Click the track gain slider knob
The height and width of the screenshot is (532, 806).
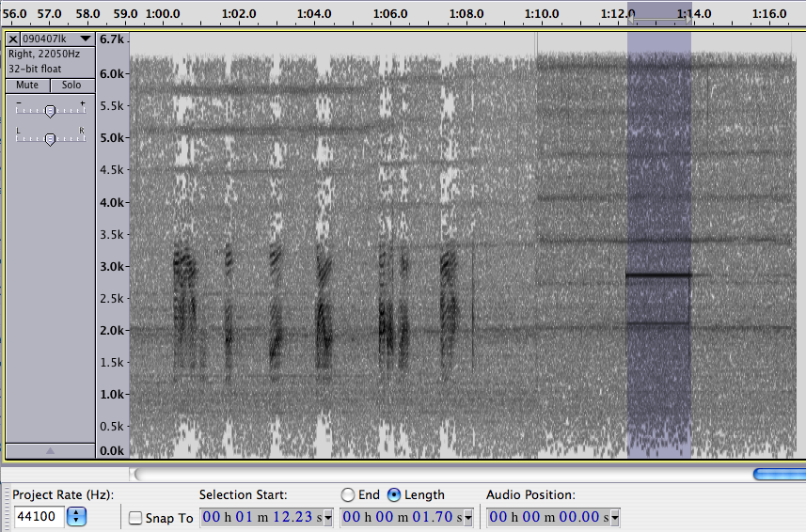50,111
